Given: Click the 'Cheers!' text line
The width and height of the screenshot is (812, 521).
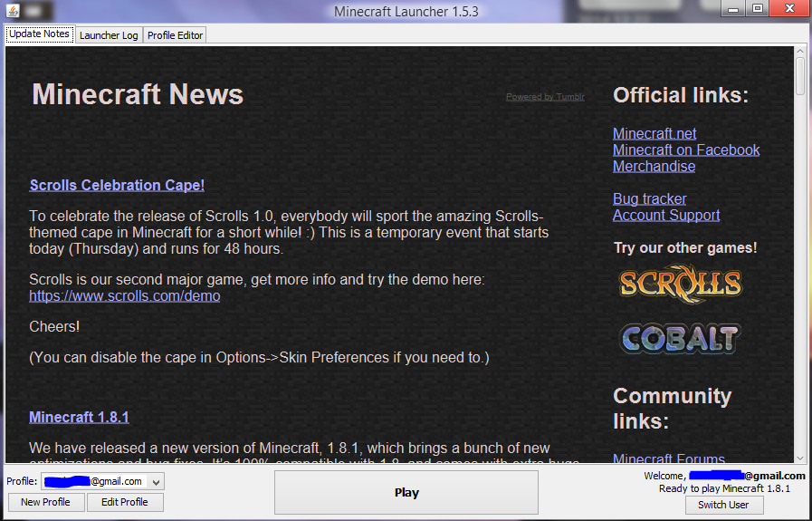Looking at the screenshot, I should [54, 326].
